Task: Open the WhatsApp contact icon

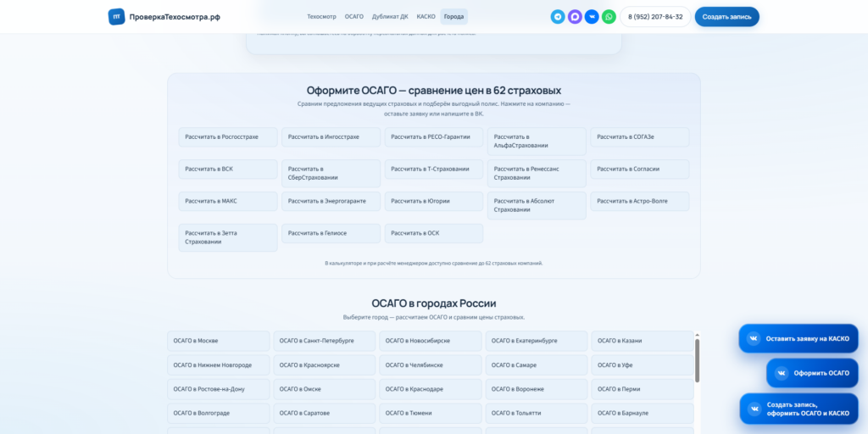Action: tap(609, 17)
